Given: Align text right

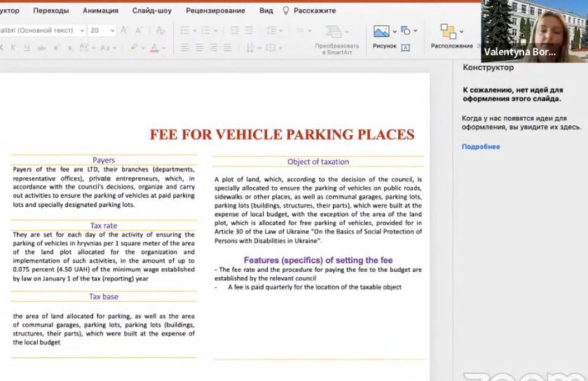Looking at the screenshot, I should pyautogui.click(x=213, y=48).
